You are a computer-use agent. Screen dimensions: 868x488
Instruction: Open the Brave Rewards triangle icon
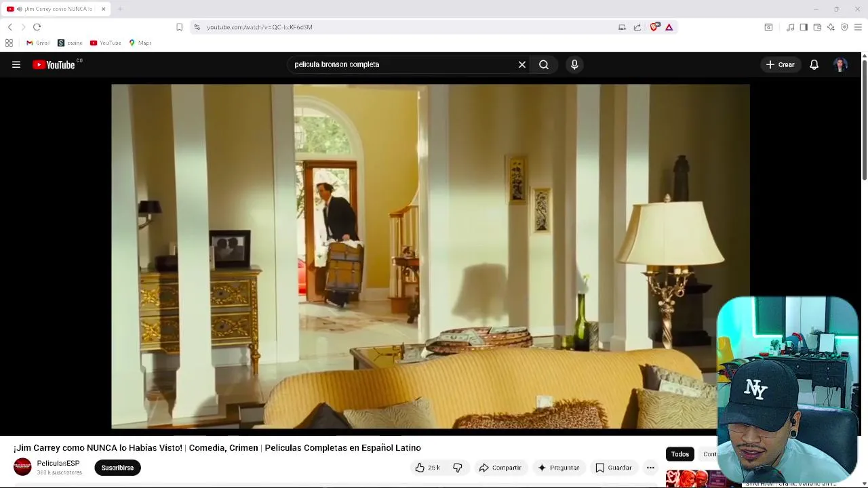coord(669,27)
